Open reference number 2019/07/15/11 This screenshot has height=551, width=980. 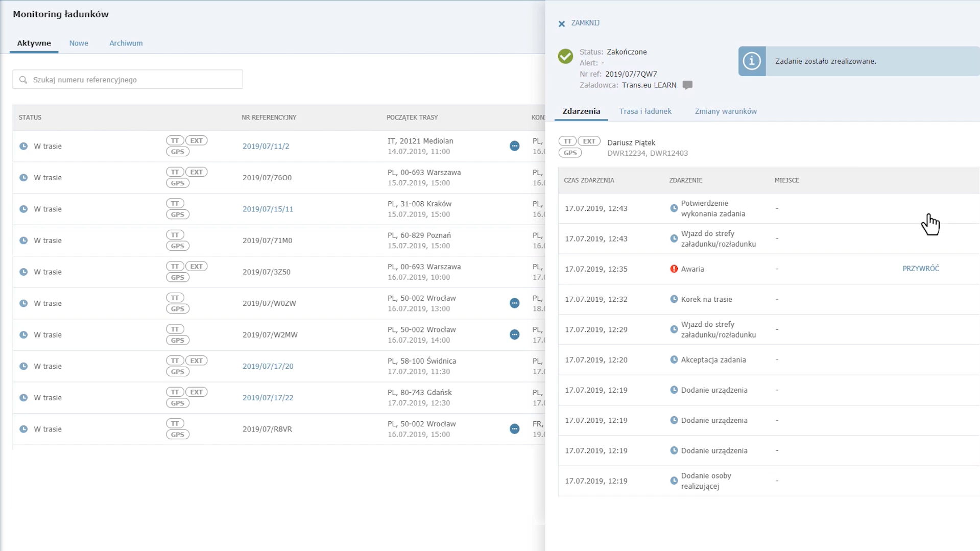[268, 209]
